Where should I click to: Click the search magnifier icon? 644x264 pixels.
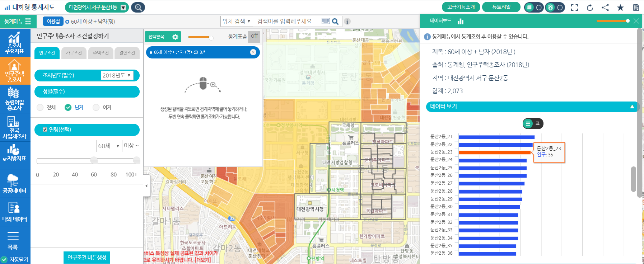click(335, 22)
